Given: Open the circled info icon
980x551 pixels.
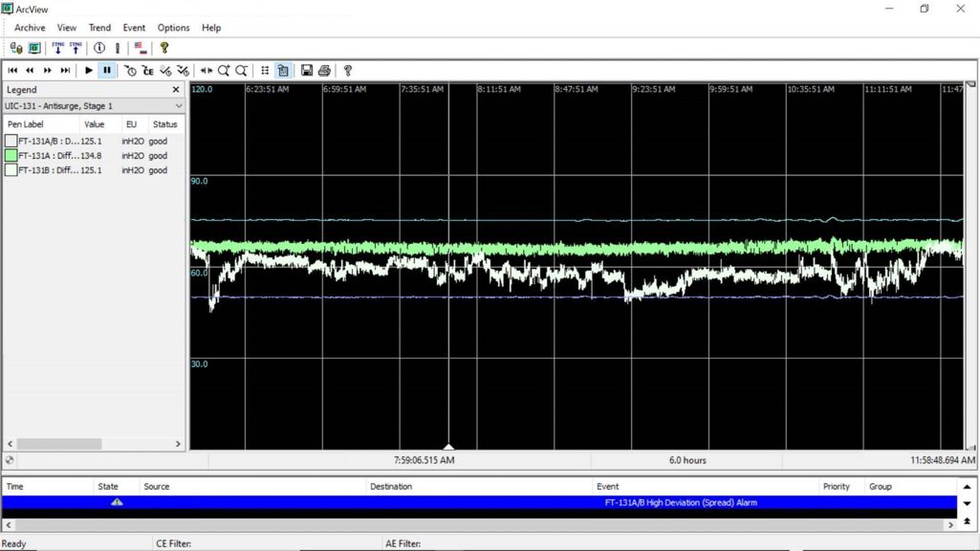Looking at the screenshot, I should 98,48.
